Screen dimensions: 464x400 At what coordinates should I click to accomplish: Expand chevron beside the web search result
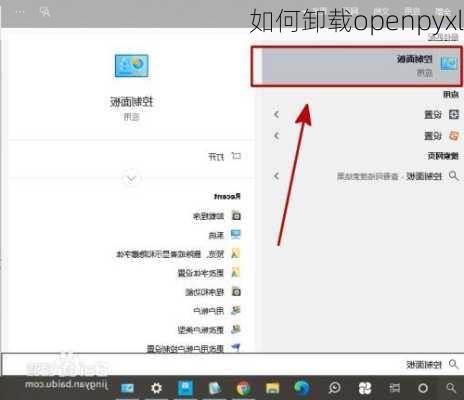click(x=276, y=176)
